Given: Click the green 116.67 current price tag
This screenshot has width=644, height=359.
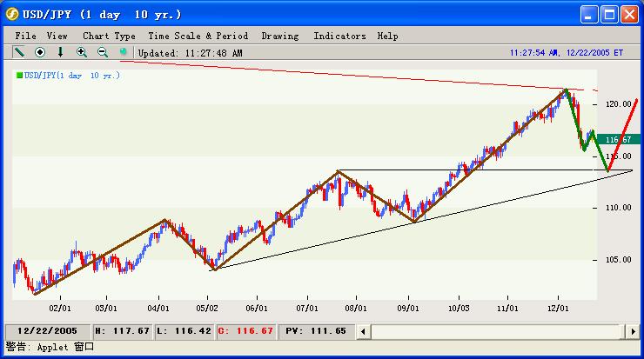Looking at the screenshot, I should point(618,139).
